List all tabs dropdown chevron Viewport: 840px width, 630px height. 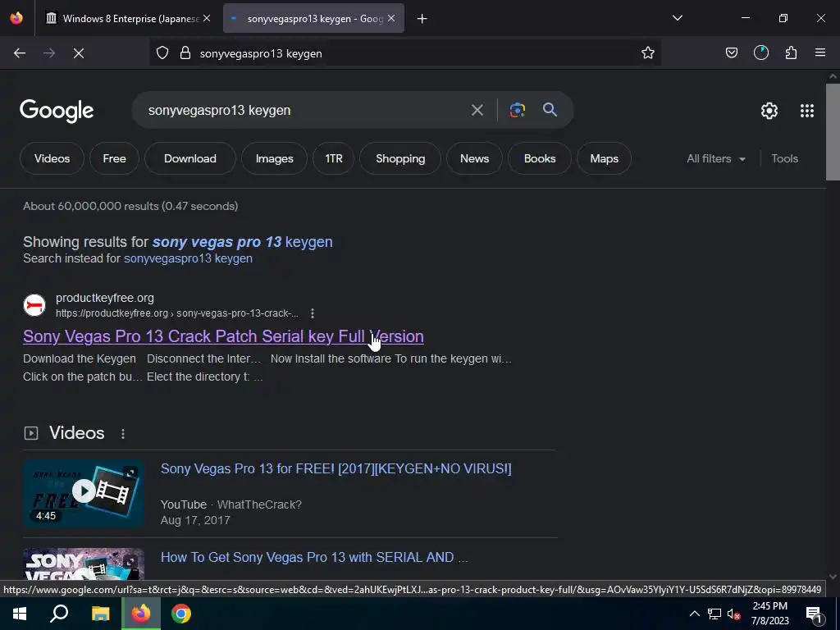(x=677, y=18)
